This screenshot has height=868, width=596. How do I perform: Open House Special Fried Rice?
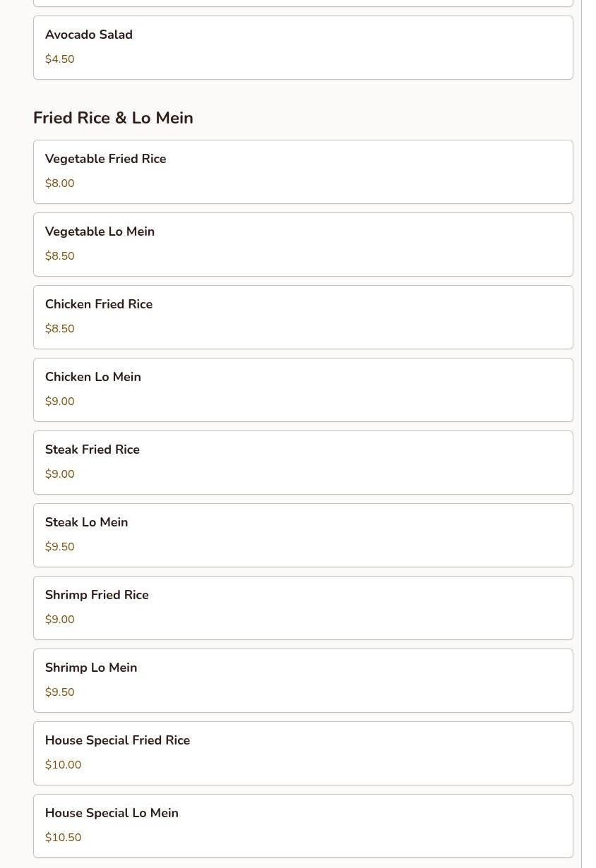pyautogui.click(x=303, y=754)
